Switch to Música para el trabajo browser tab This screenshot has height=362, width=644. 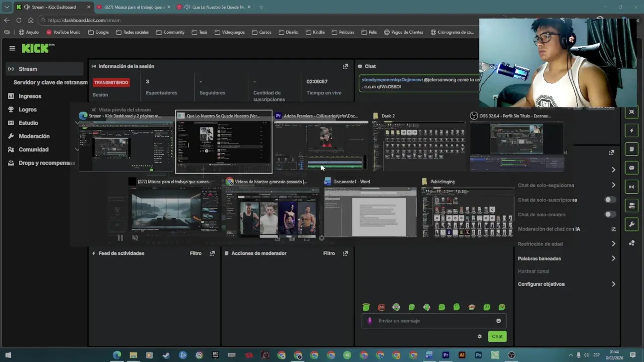tap(133, 7)
